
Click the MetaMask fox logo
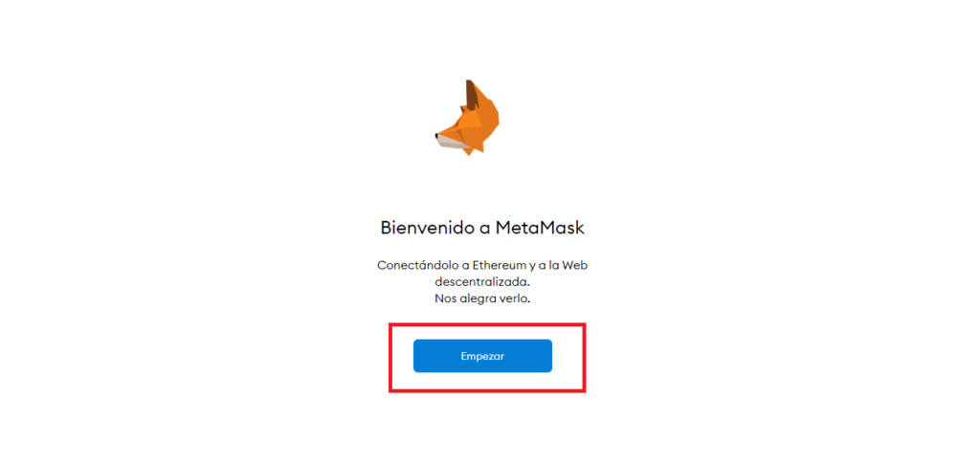pyautogui.click(x=467, y=118)
